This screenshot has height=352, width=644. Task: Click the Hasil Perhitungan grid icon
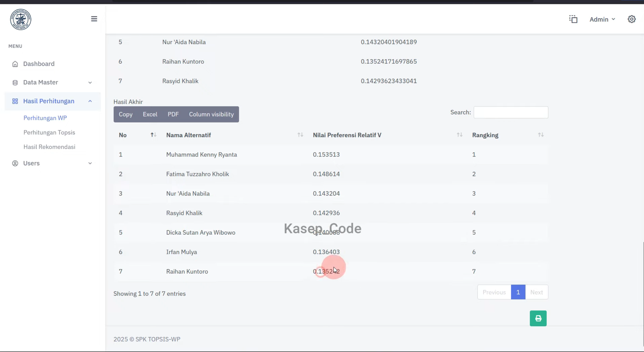click(15, 101)
